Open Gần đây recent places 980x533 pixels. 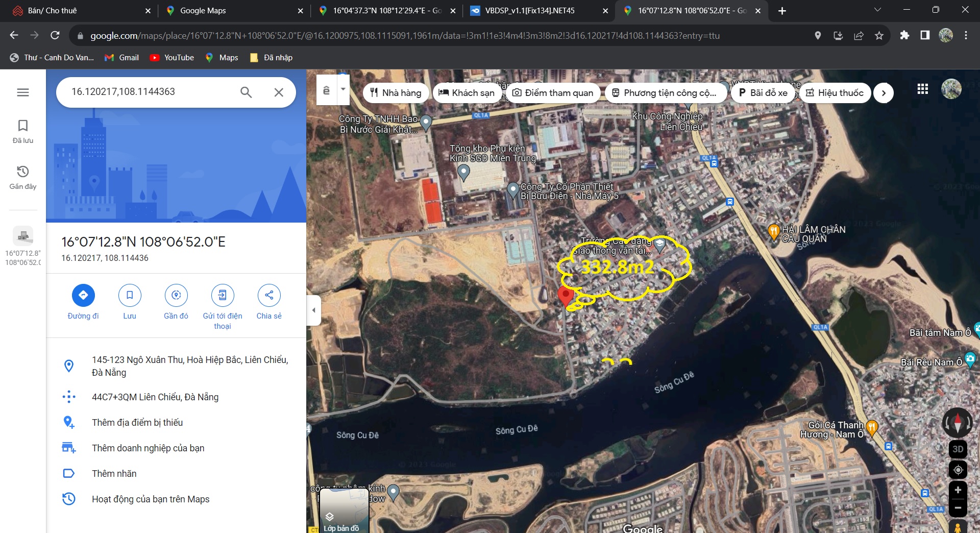point(23,178)
